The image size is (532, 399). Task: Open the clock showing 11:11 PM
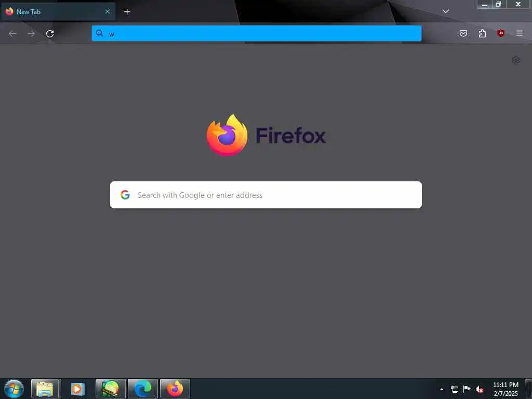pos(506,389)
